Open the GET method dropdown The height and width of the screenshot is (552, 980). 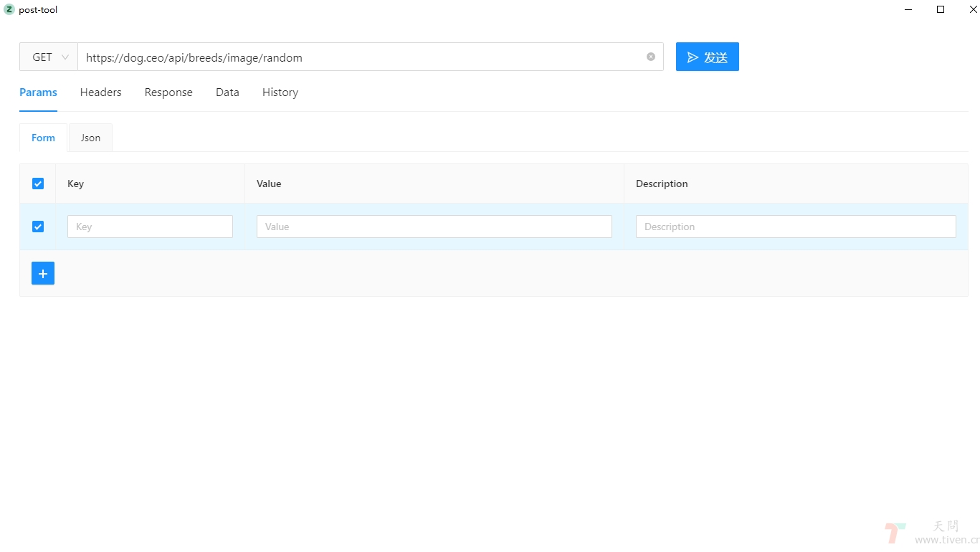tap(49, 57)
